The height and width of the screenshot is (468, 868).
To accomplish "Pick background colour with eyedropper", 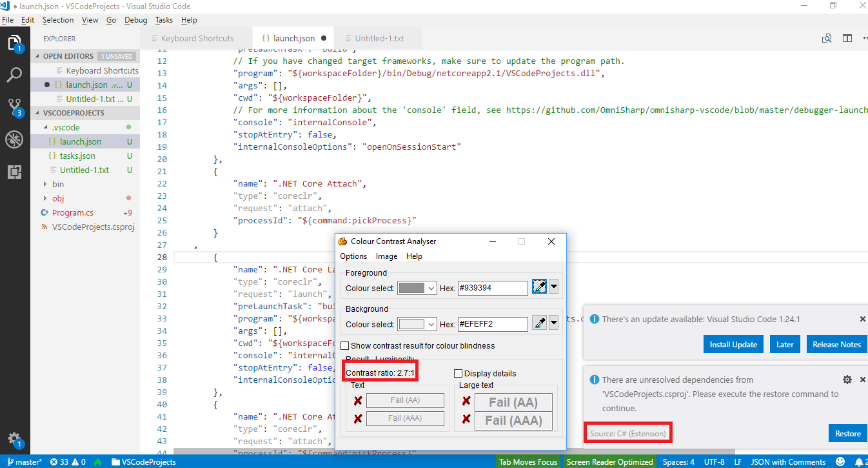I will pyautogui.click(x=539, y=324).
